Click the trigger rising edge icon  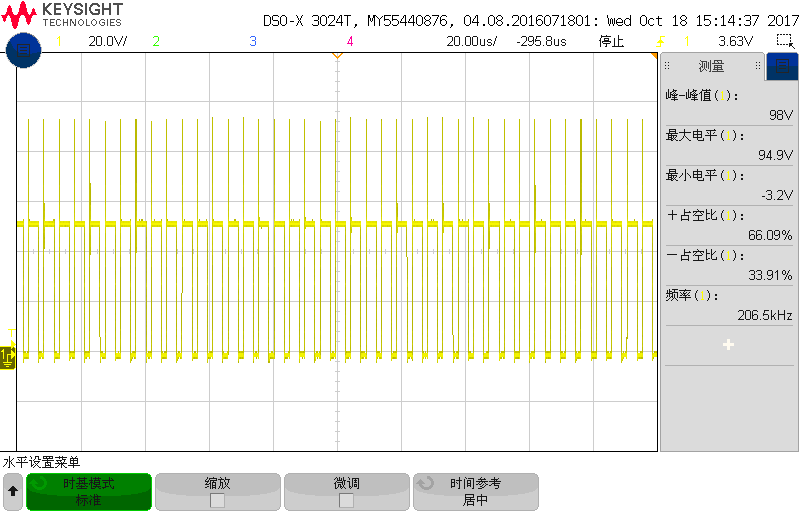tap(661, 41)
